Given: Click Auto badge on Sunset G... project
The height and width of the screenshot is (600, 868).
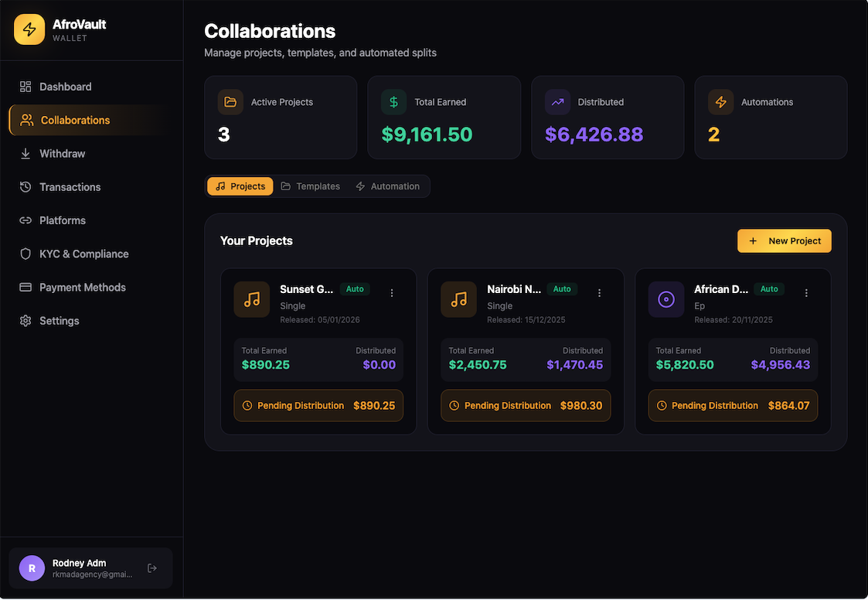Looking at the screenshot, I should [x=355, y=289].
